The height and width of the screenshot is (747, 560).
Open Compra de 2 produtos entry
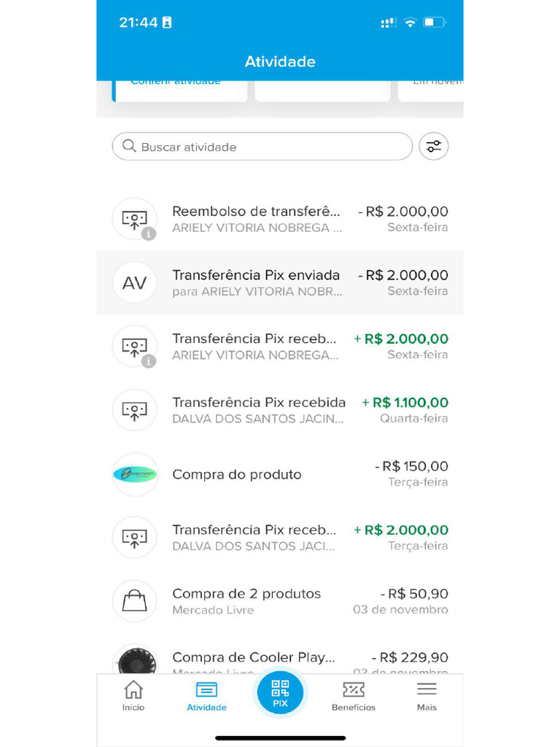click(x=292, y=601)
